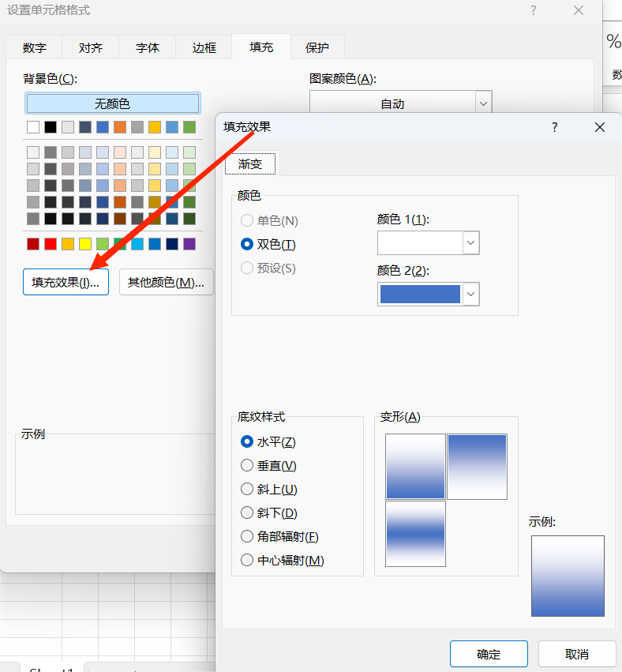
Task: Pick black swatch in theme colors row
Action: (x=50, y=127)
